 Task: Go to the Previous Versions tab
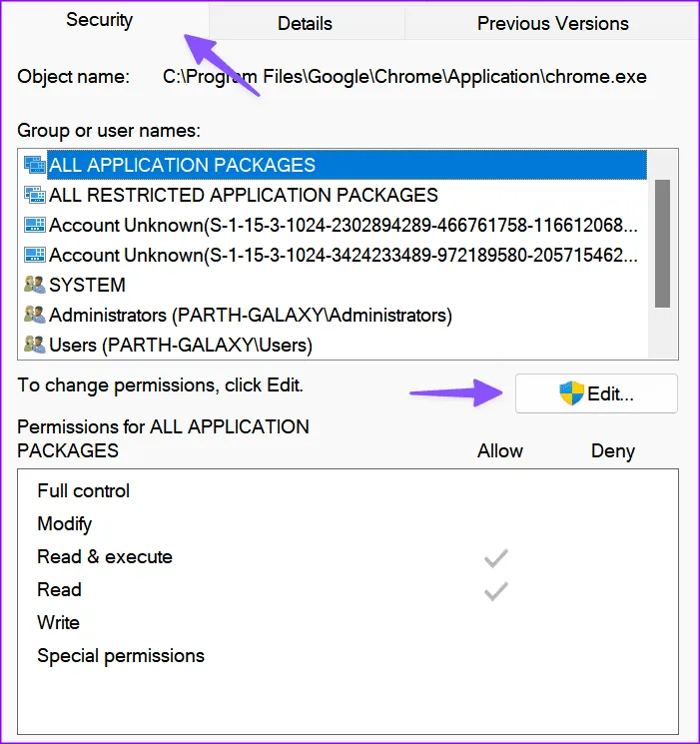coord(552,23)
